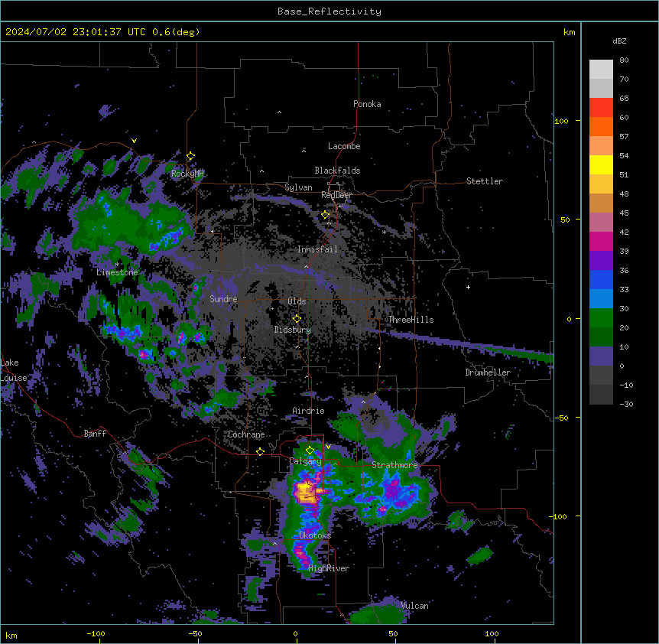Click the Didsbury label
This screenshot has width=659, height=644.
point(292,330)
